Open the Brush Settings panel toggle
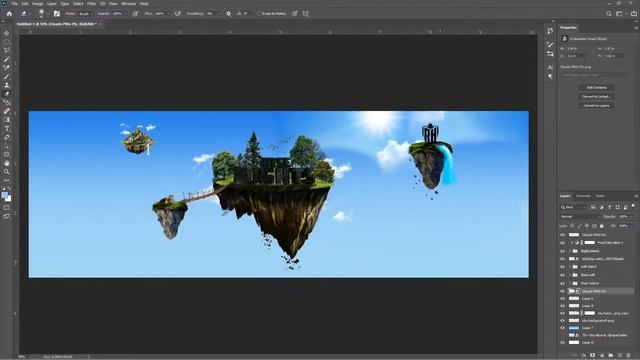The width and height of the screenshot is (640, 360). point(57,13)
